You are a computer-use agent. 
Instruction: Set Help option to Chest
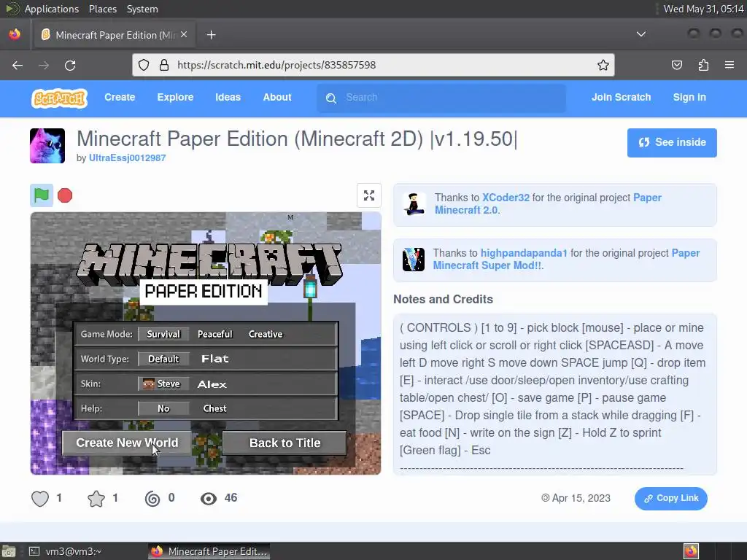(215, 408)
